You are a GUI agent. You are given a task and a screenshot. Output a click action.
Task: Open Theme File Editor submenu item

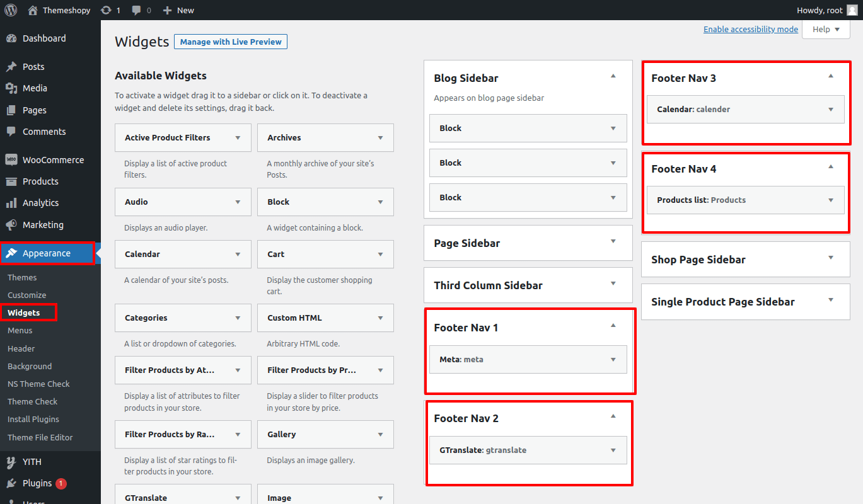pyautogui.click(x=40, y=438)
